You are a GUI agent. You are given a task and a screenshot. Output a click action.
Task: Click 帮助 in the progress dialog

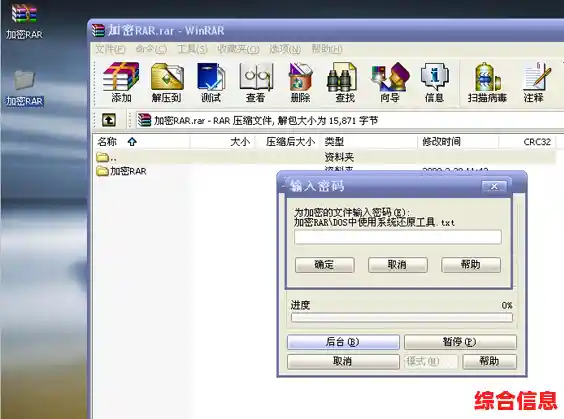[x=490, y=361]
